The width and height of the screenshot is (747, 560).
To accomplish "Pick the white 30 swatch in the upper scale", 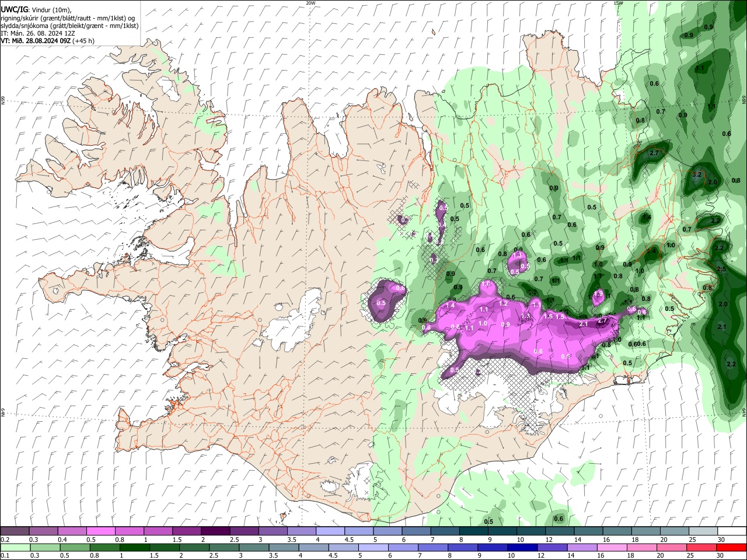I will (731, 531).
